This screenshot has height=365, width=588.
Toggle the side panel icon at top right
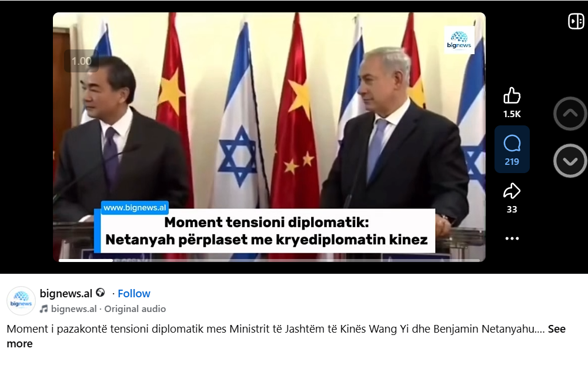[576, 21]
